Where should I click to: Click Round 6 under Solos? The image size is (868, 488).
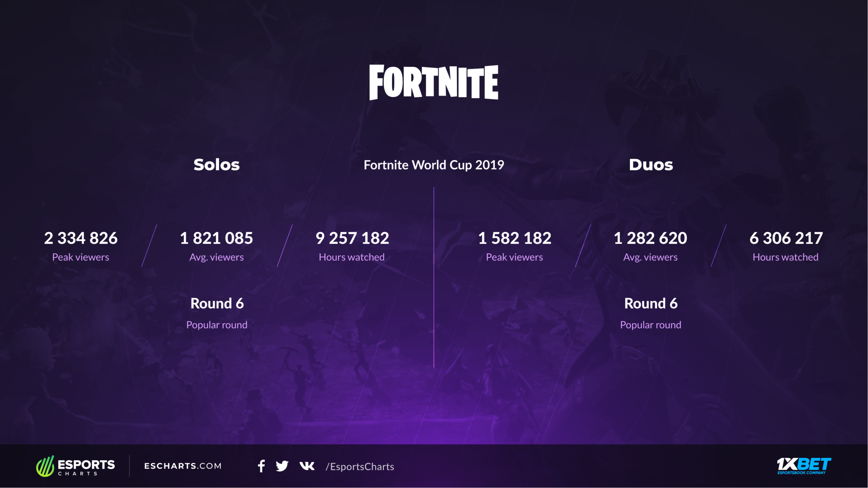tap(217, 304)
